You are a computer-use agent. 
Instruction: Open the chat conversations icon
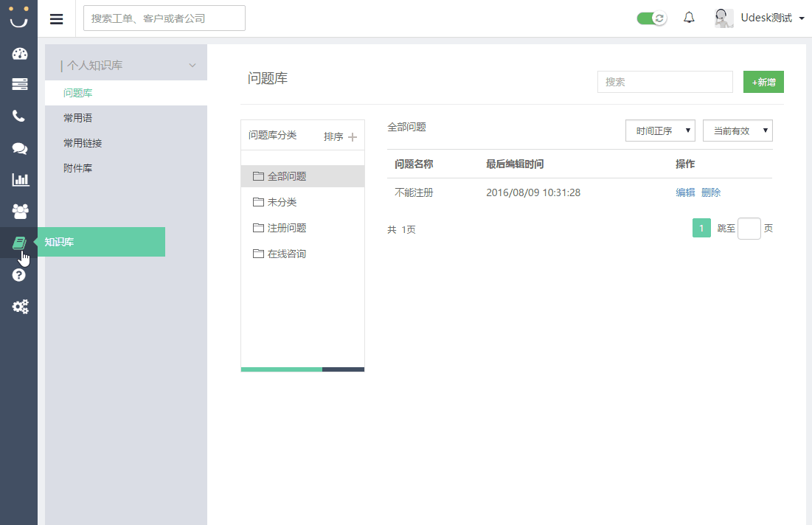coord(19,148)
